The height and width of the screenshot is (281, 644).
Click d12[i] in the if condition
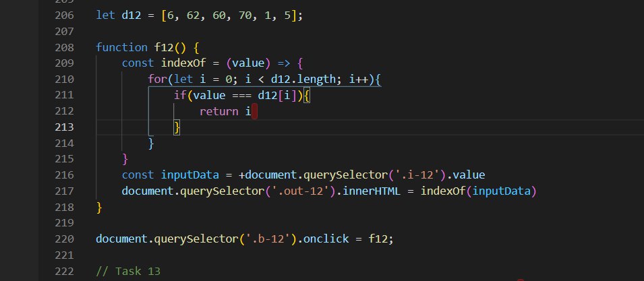click(x=277, y=96)
